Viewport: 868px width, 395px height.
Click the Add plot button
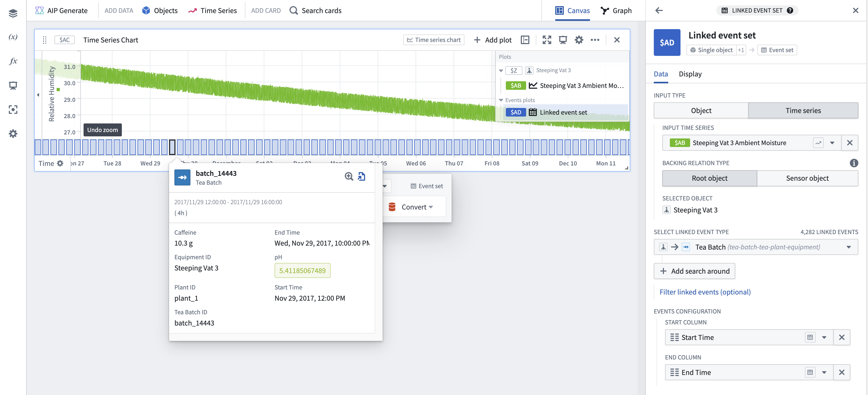pyautogui.click(x=492, y=40)
